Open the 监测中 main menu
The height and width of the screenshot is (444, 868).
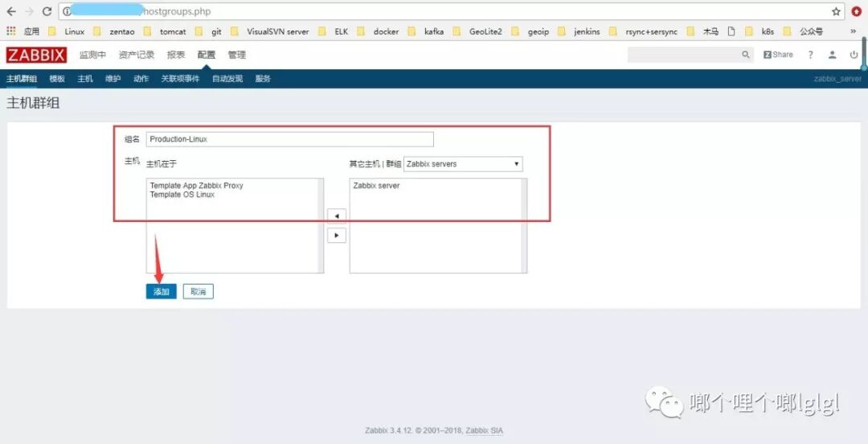click(92, 55)
